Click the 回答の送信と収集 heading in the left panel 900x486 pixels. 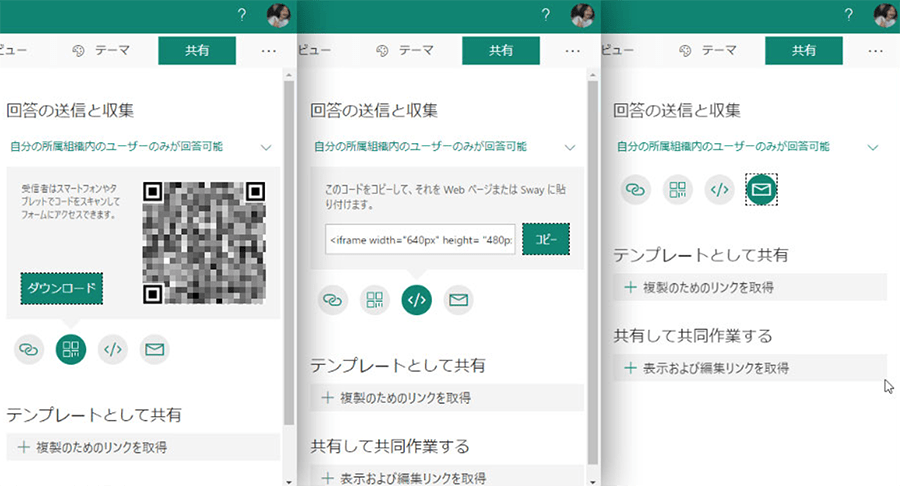[x=70, y=110]
